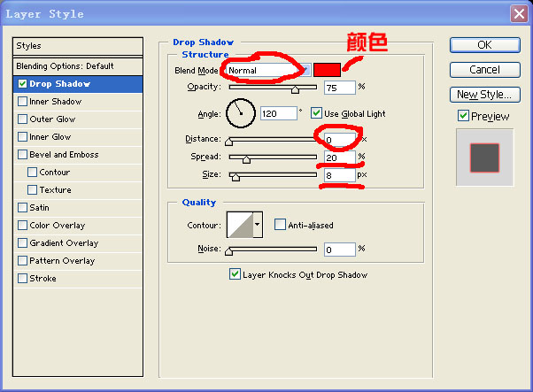
Task: Close the Layer Style dialog
Action: tap(519, 14)
